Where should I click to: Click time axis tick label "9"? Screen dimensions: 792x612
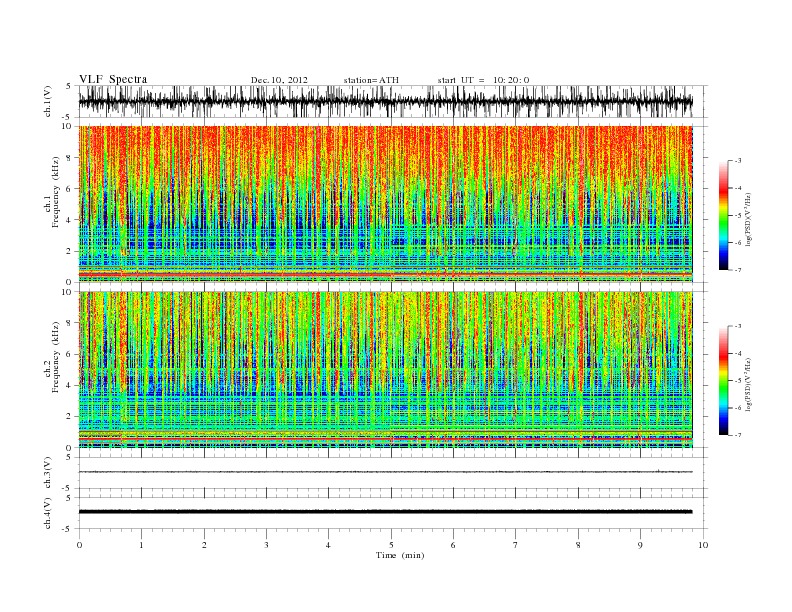point(640,545)
